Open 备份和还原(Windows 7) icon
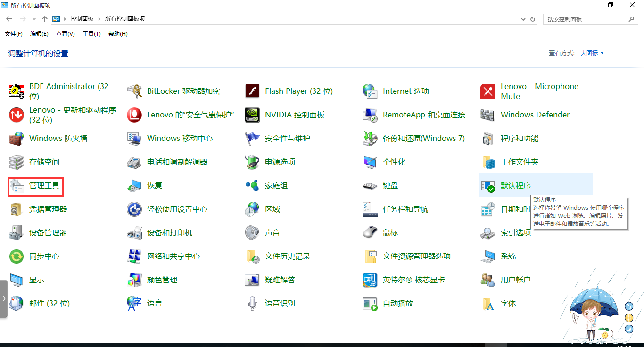Image resolution: width=644 pixels, height=347 pixels. (x=370, y=138)
